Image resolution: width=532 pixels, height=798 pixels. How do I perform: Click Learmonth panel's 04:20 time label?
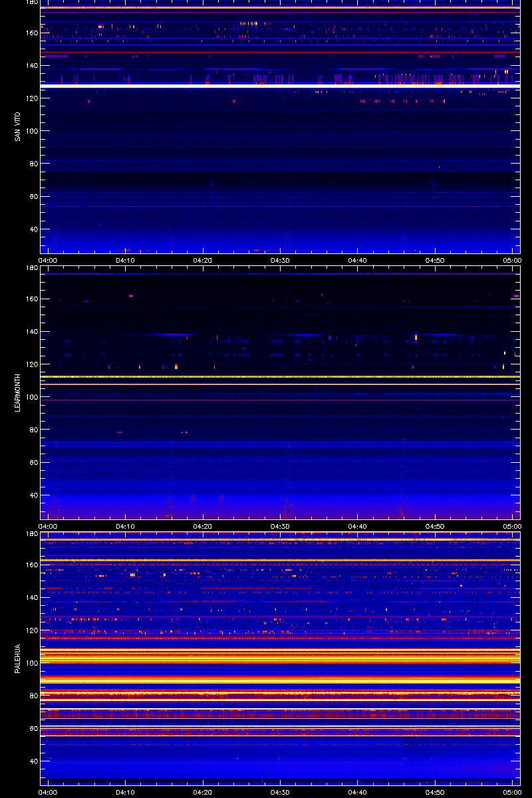[x=203, y=526]
